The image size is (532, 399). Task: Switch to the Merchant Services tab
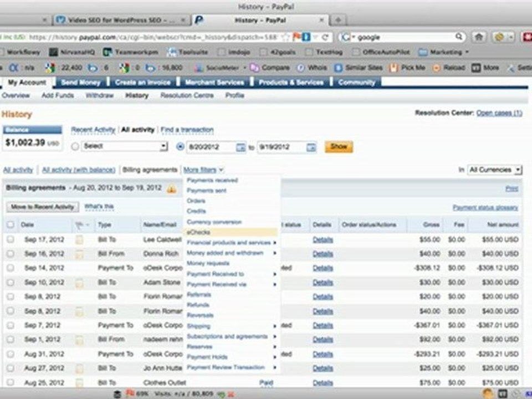tap(214, 83)
